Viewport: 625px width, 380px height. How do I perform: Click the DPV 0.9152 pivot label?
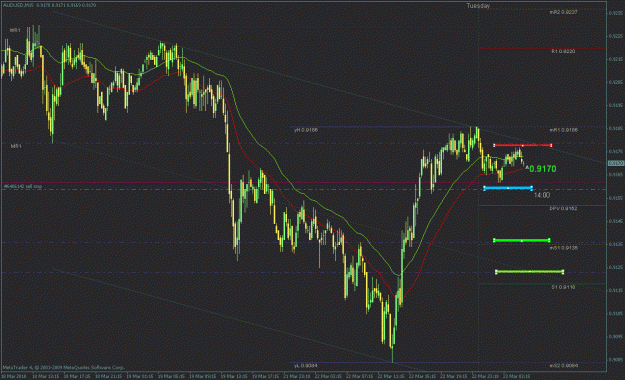[563, 209]
